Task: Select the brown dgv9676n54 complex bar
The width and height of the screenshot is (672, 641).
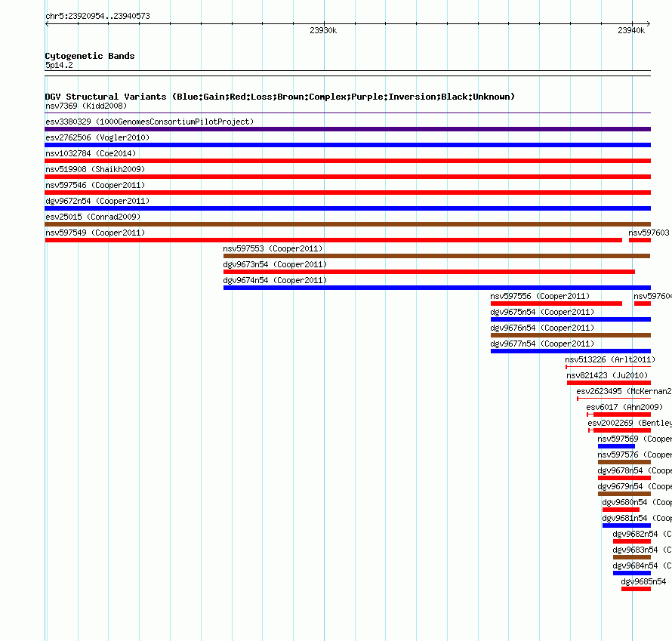Action: [x=570, y=335]
